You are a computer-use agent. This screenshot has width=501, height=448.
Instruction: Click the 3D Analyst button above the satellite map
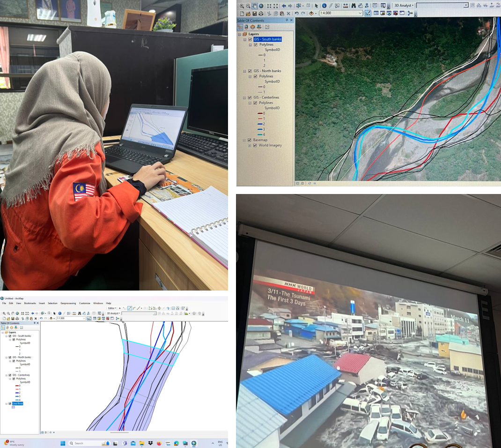pyautogui.click(x=404, y=6)
